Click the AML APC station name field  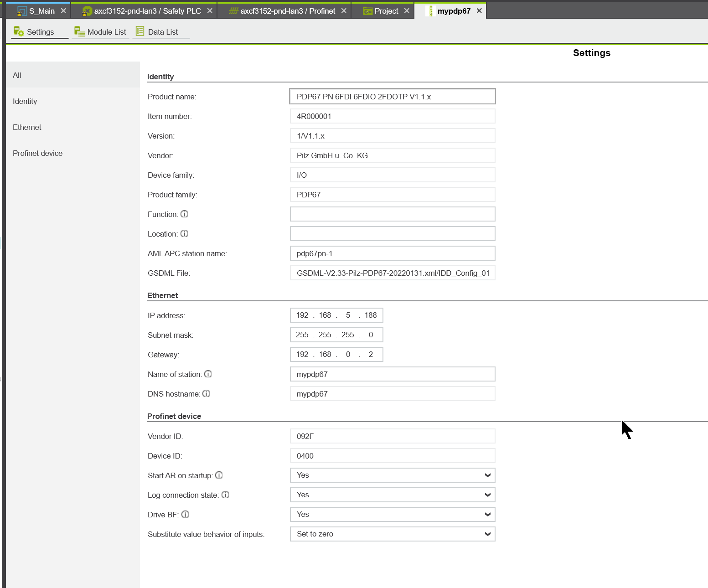(x=393, y=253)
